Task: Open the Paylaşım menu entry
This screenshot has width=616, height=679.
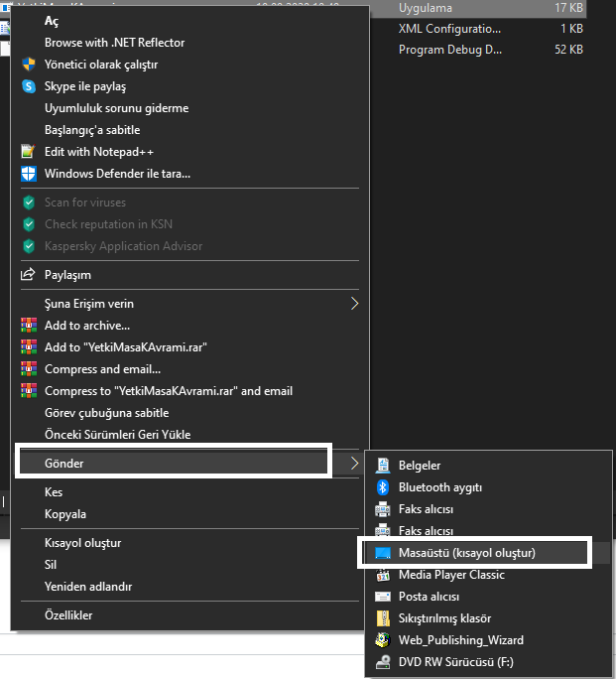Action: tap(67, 275)
